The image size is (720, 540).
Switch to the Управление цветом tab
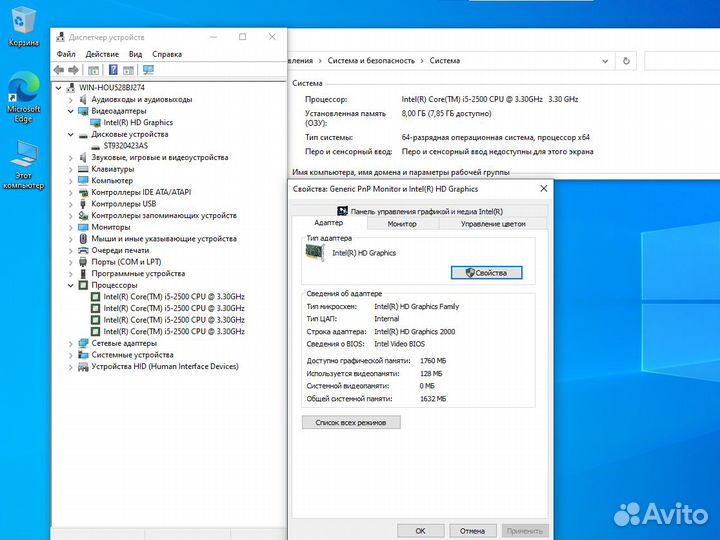[x=493, y=224]
